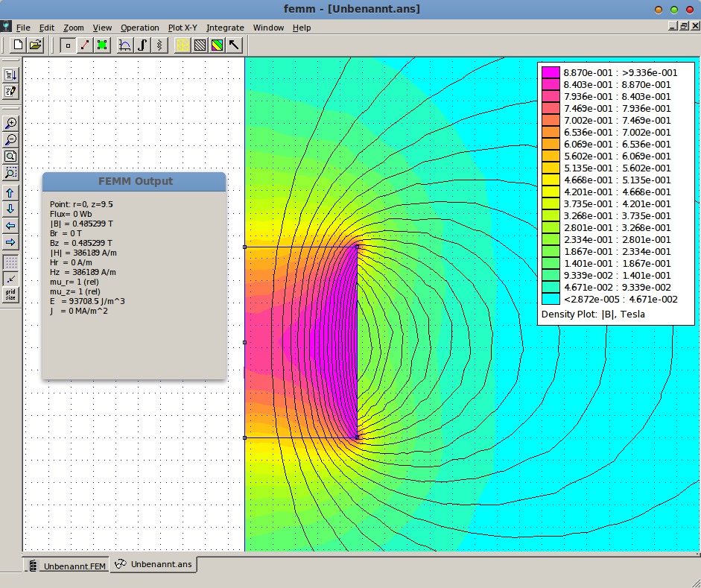Screen dimensions: 701x588
Task: Click the integral symbol tool
Action: (142, 45)
